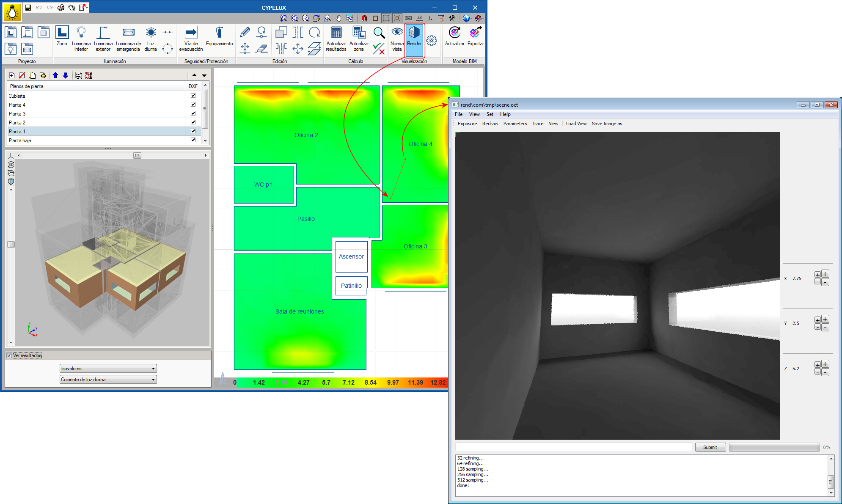The image size is (842, 504).
Task: Move floor plan down with blue arrow
Action: coord(66,75)
